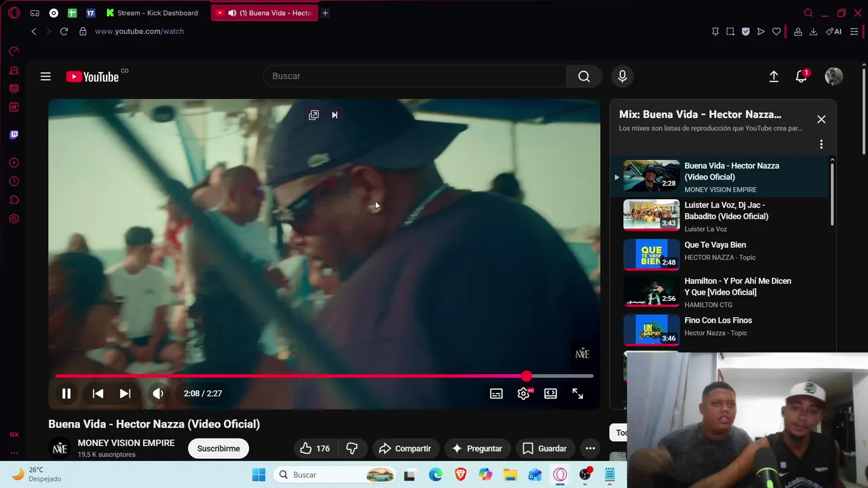
Task: Open video settings gear
Action: tap(524, 393)
